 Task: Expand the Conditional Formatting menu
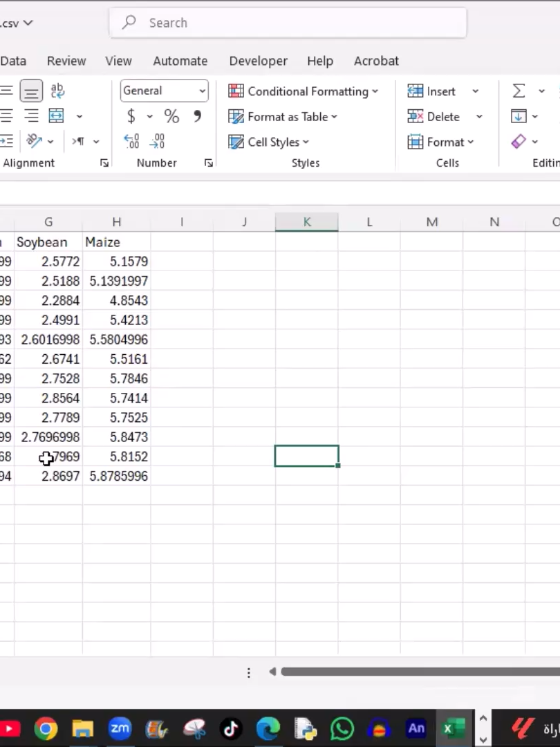coord(303,91)
